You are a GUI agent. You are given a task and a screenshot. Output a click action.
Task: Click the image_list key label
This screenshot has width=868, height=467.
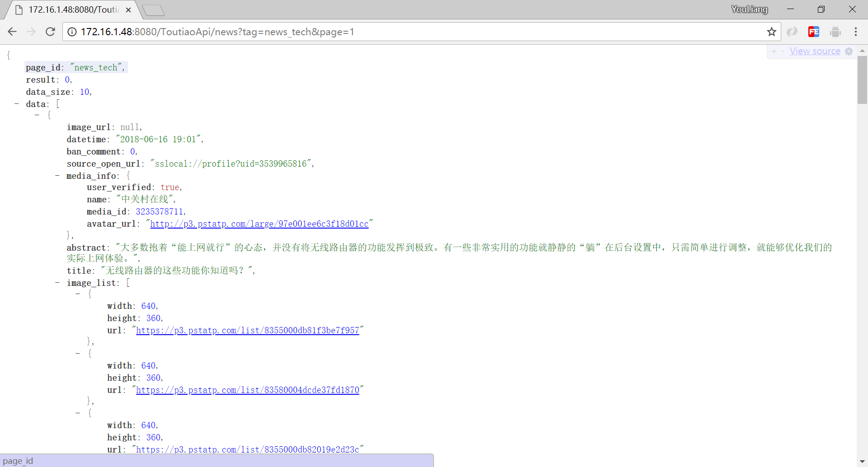click(x=91, y=283)
